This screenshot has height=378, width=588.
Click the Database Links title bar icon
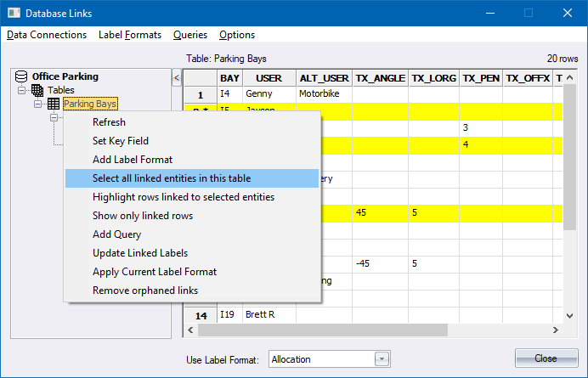(x=13, y=13)
